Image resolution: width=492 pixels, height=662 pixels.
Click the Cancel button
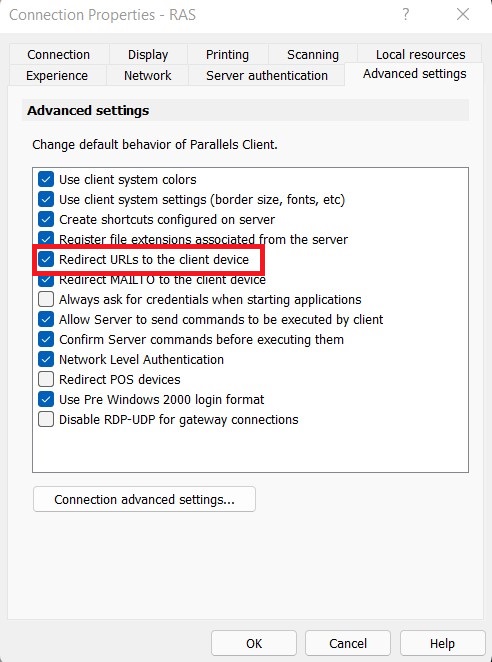pyautogui.click(x=348, y=643)
